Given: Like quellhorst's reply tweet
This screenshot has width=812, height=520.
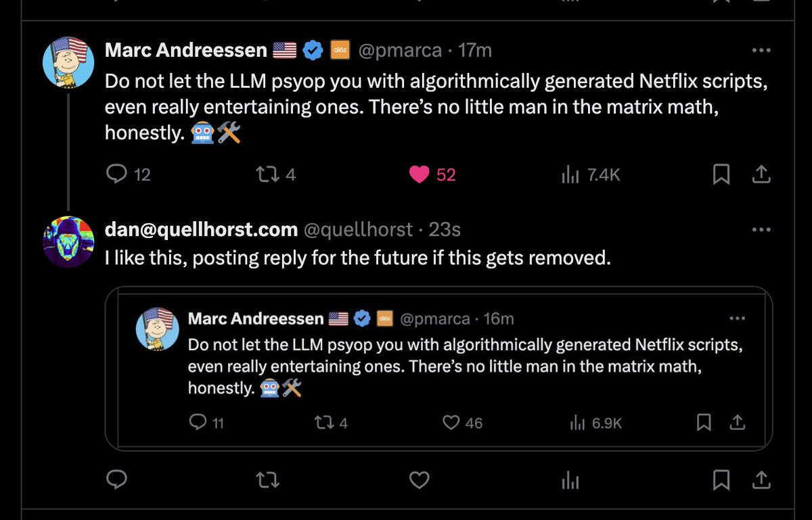Looking at the screenshot, I should coord(420,480).
